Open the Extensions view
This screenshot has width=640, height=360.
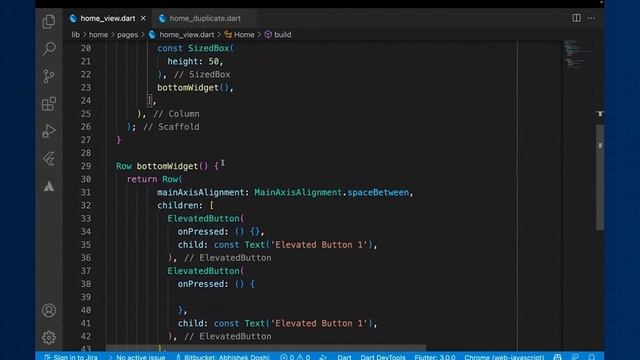click(49, 104)
